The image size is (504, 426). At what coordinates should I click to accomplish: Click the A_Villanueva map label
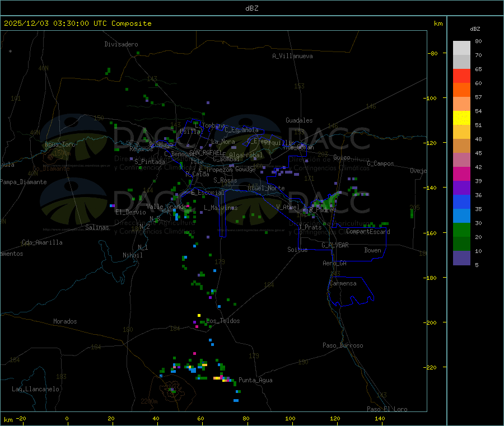(x=292, y=56)
